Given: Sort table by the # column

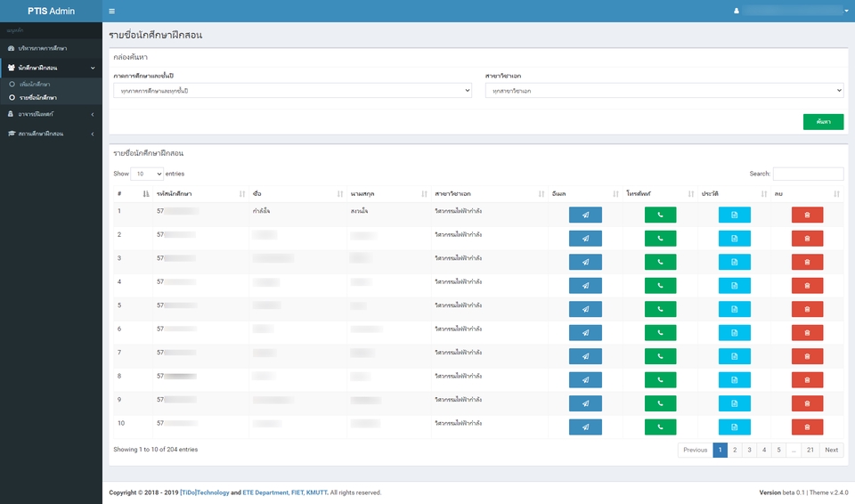Looking at the screenshot, I should (x=133, y=193).
